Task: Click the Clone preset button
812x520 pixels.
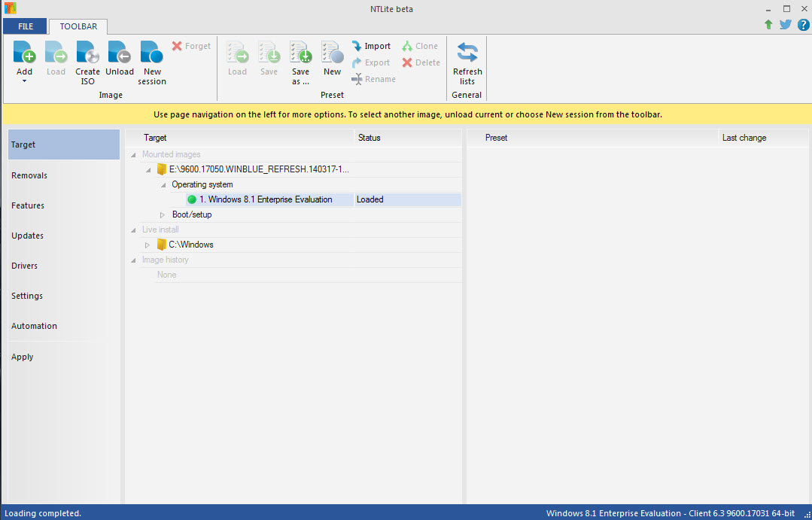Action: 420,46
